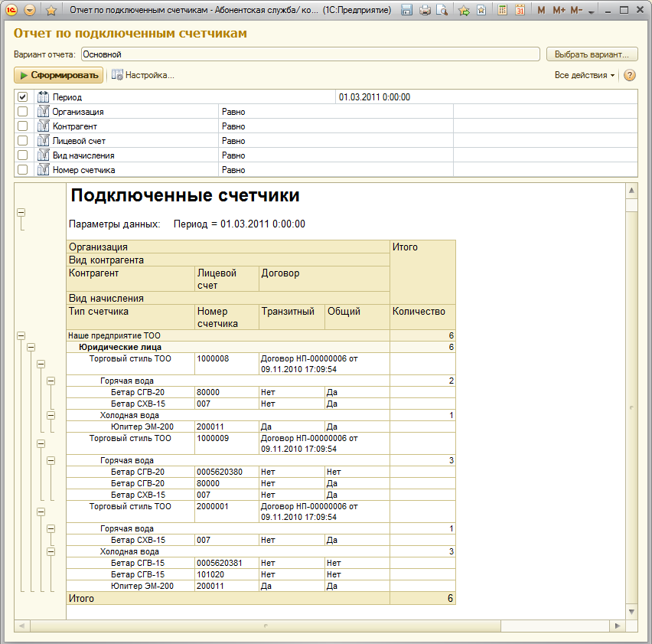Uncheck the Период filter checkbox
Image resolution: width=652 pixels, height=644 pixels.
pyautogui.click(x=23, y=97)
